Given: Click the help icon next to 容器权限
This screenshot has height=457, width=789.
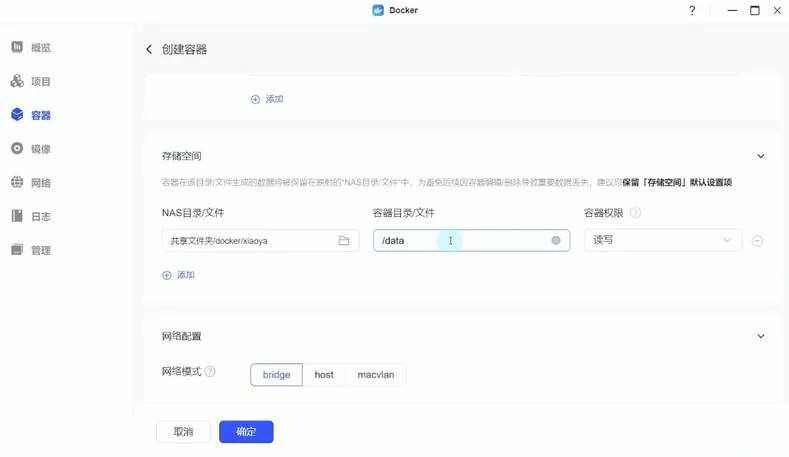Looking at the screenshot, I should pos(635,213).
